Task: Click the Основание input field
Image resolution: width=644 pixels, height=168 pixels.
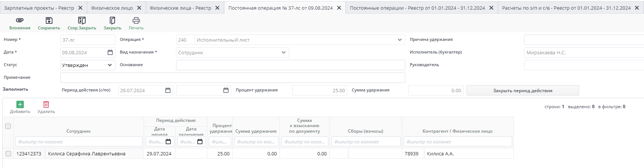Action: pos(291,65)
